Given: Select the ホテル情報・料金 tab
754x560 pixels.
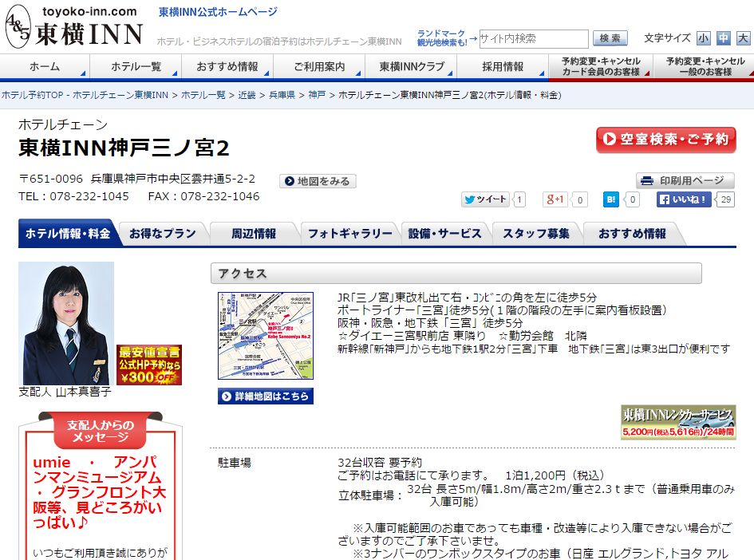Looking at the screenshot, I should (x=68, y=234).
